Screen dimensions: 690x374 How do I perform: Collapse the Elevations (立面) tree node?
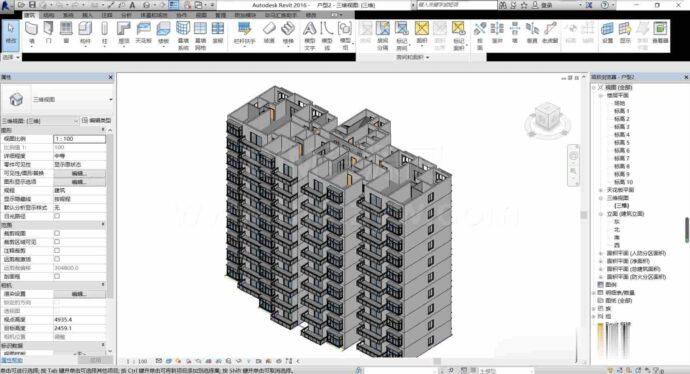coord(601,214)
